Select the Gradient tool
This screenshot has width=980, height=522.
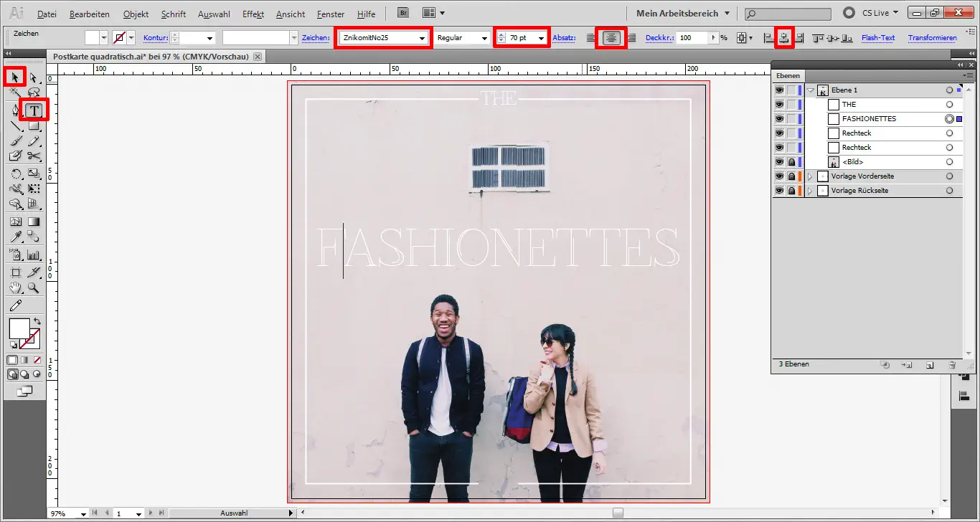tap(32, 222)
